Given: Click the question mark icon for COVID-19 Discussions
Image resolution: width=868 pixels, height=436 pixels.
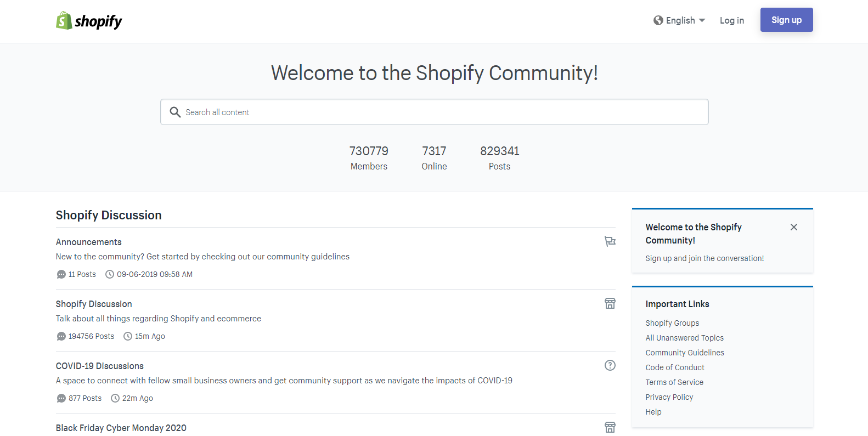Looking at the screenshot, I should point(610,365).
